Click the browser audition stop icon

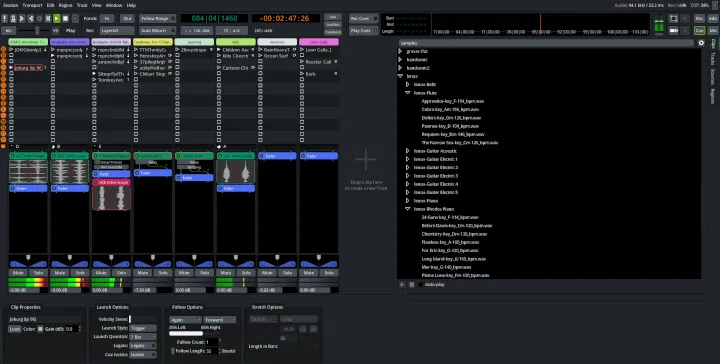(412, 285)
